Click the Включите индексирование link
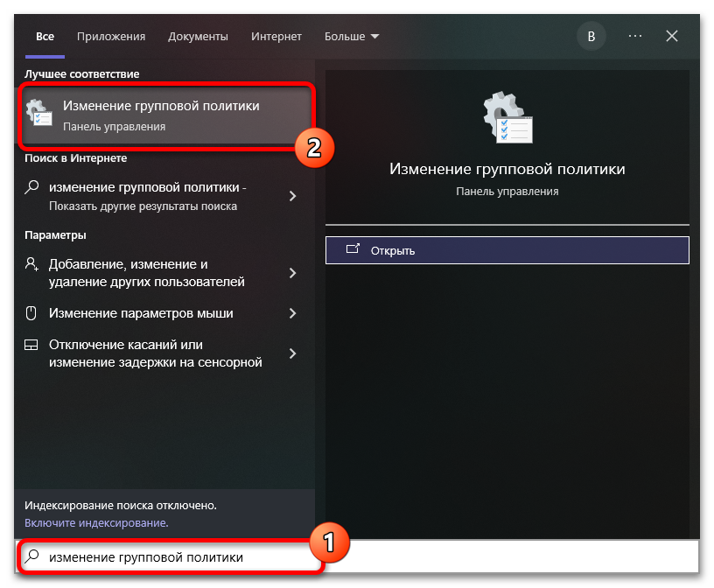The width and height of the screenshot is (714, 588). pyautogui.click(x=96, y=523)
